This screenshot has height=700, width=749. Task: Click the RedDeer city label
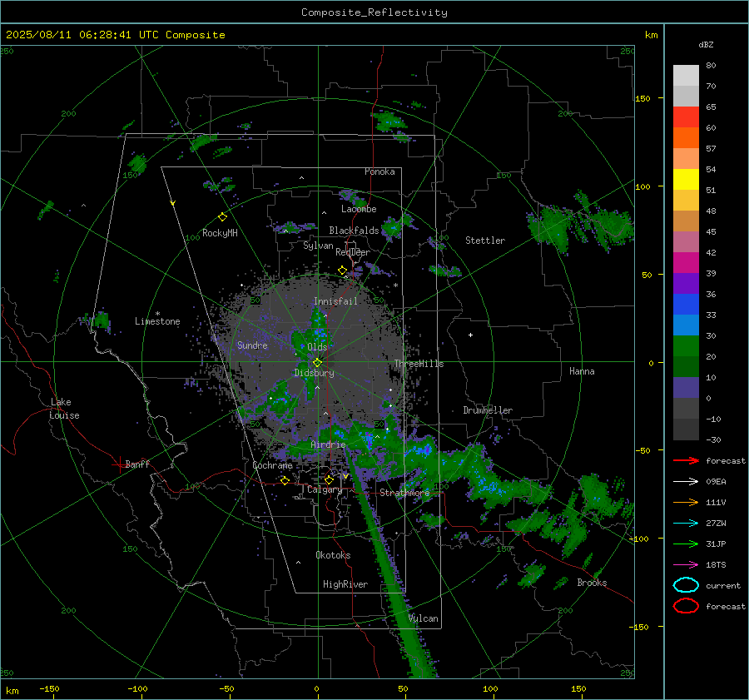353,252
